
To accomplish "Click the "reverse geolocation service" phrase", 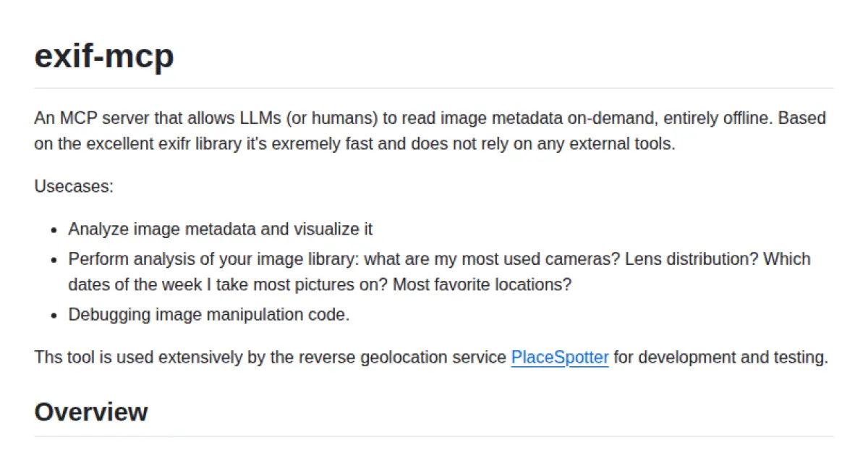I will pyautogui.click(x=387, y=358).
